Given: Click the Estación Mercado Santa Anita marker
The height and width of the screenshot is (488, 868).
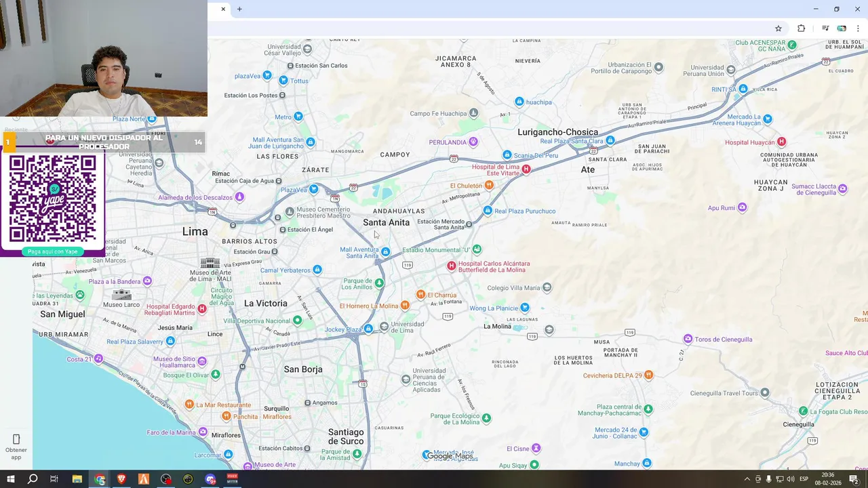Looking at the screenshot, I should [x=469, y=224].
